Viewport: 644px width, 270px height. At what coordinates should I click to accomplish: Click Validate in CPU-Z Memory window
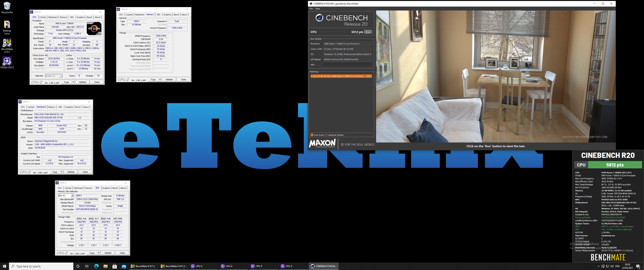point(169,80)
